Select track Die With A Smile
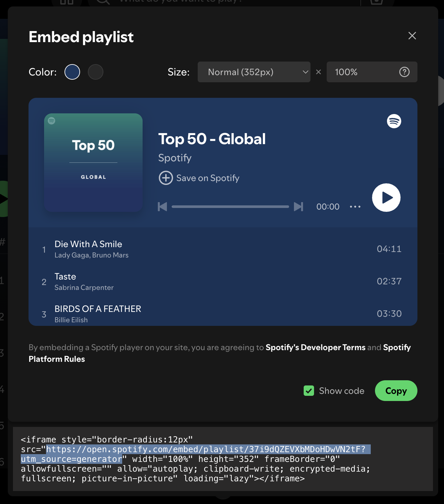 tap(88, 244)
